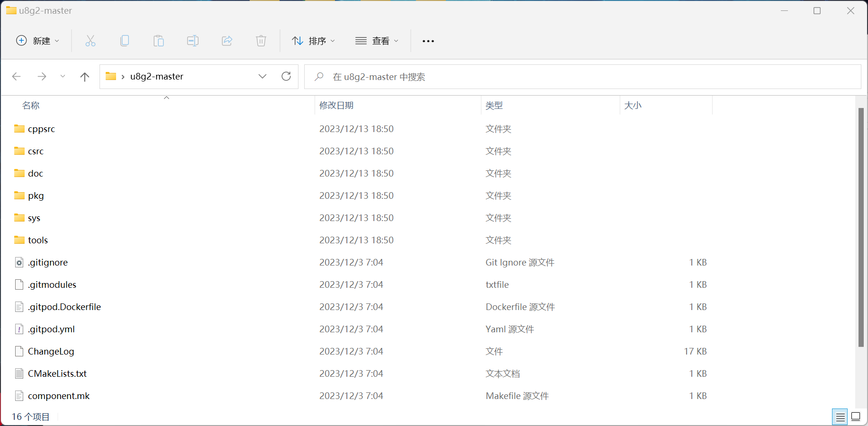Click the Delete trash icon
Viewport: 868px width, 426px height.
261,41
